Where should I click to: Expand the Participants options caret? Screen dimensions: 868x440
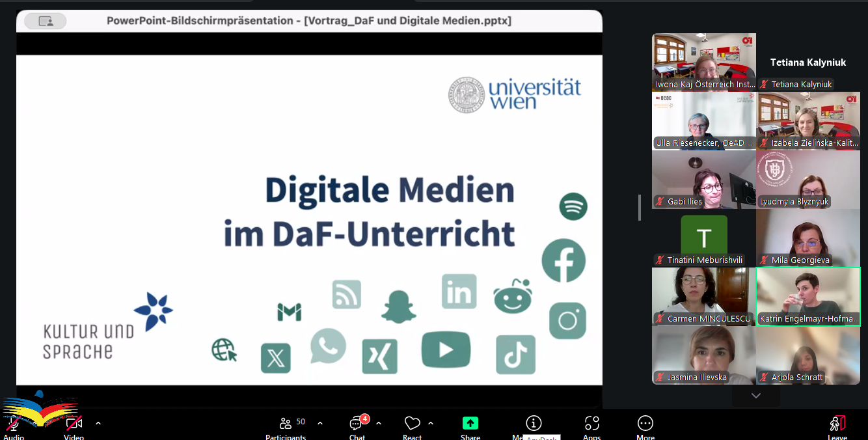coord(320,423)
